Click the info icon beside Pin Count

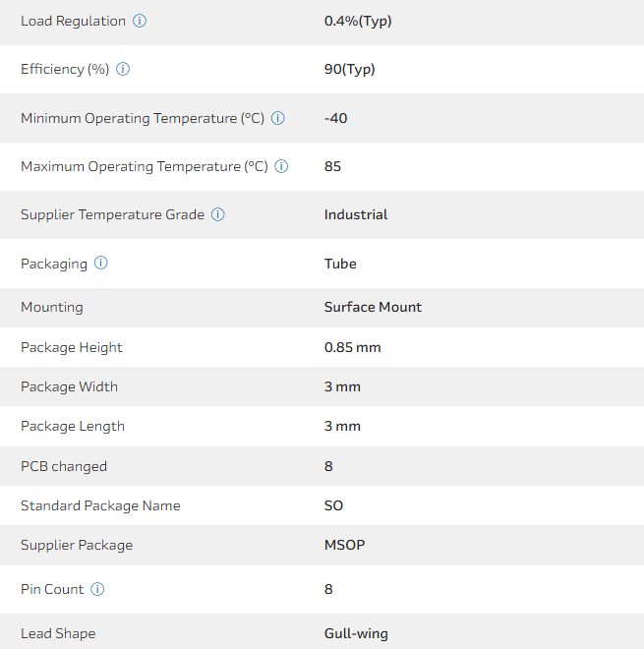pos(97,589)
